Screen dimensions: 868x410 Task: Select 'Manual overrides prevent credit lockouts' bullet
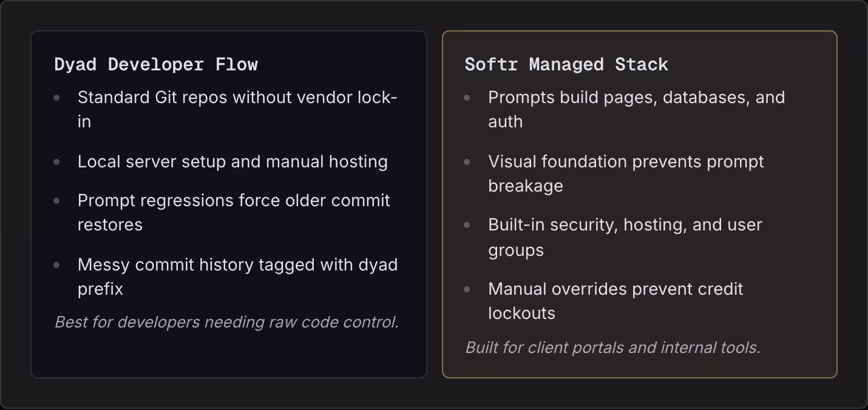point(615,301)
